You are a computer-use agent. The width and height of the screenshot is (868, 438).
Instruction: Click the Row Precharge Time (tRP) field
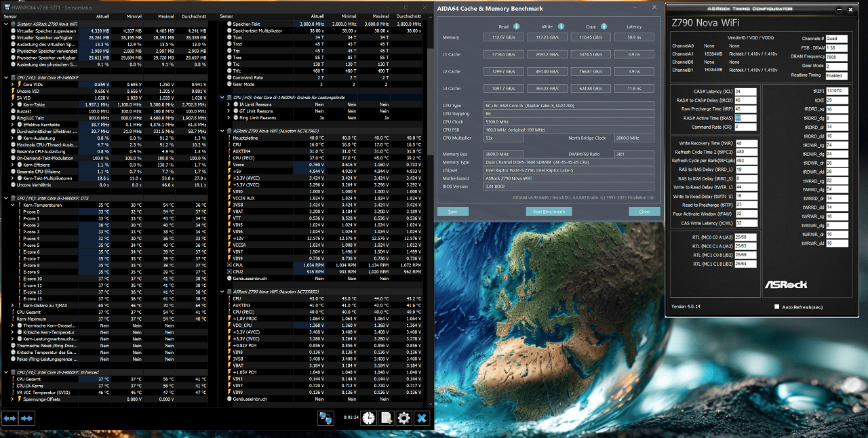point(745,108)
